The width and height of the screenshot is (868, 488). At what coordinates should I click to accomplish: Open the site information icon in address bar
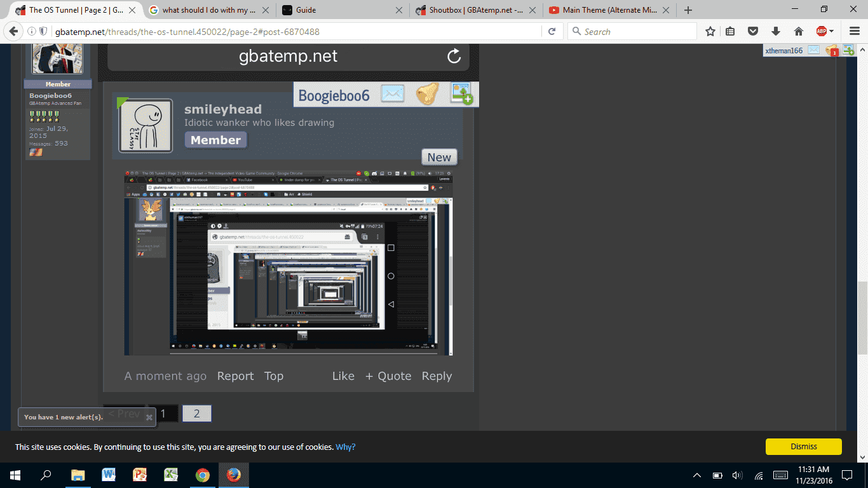point(32,31)
